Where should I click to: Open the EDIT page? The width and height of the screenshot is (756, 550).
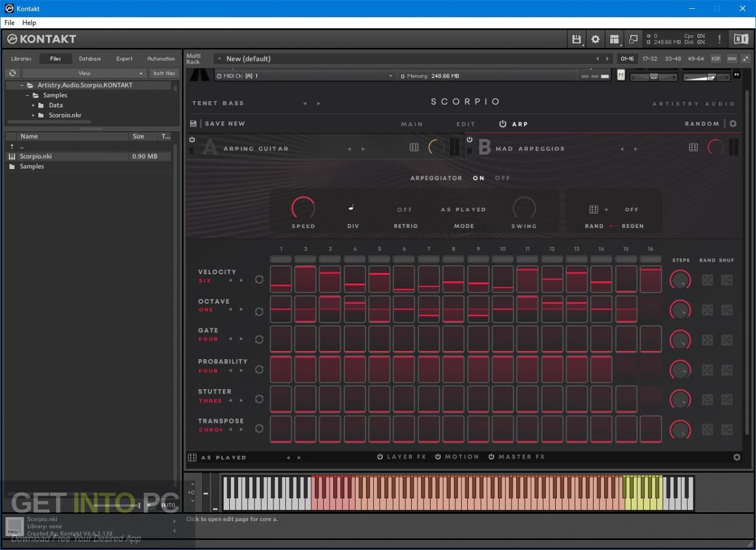click(465, 124)
